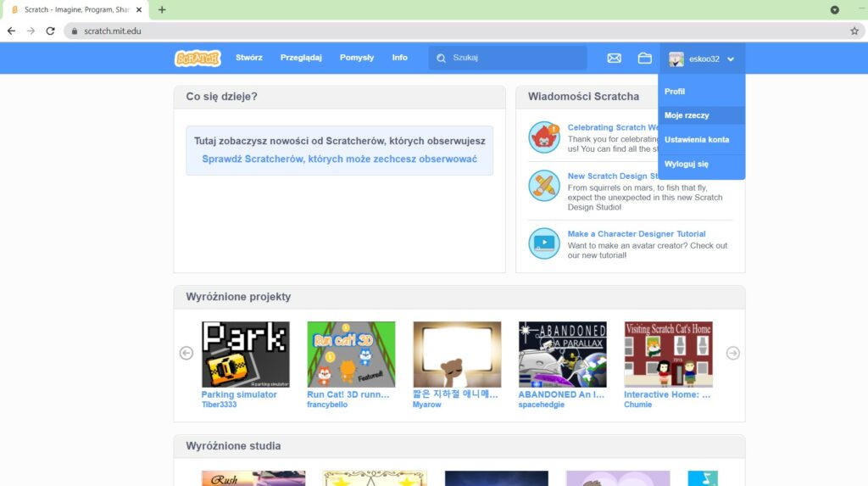Click the Celebrating Scratch Week news icon
Screen dimensions: 868x486
click(544, 137)
